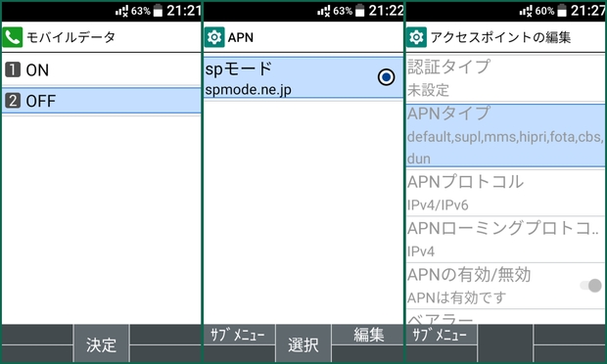This screenshot has width=607, height=364.
Task: Click the 60% battery percentage text
Action: click(x=544, y=11)
